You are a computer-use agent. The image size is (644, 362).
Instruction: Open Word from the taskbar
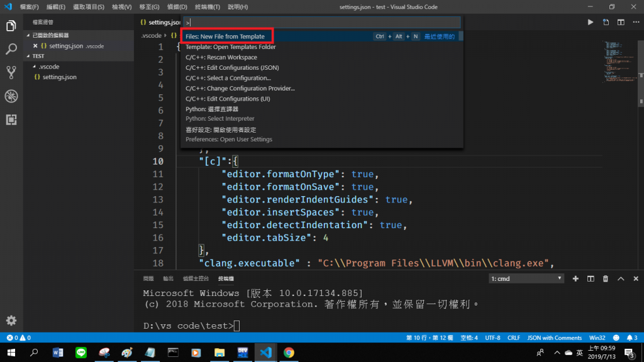(x=57, y=353)
